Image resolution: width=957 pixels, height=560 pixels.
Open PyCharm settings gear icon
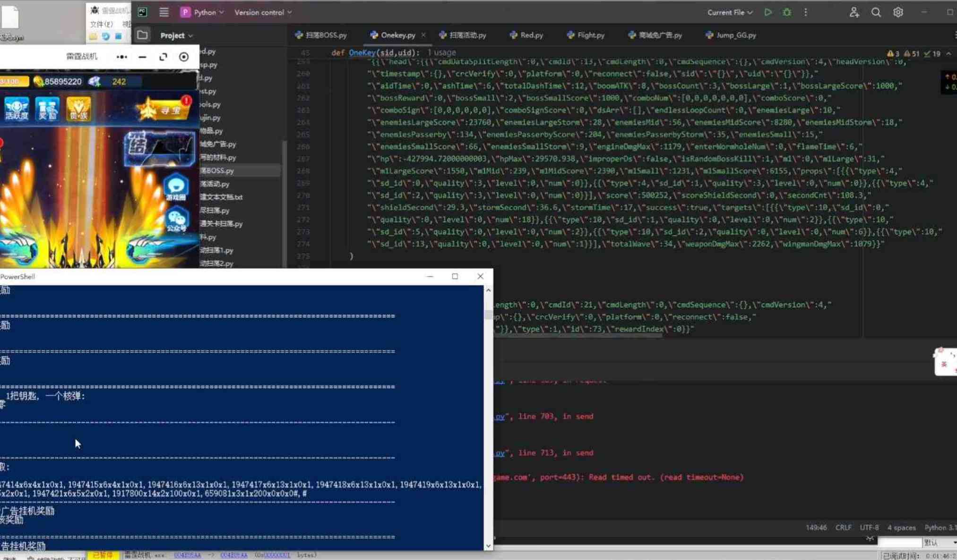pyautogui.click(x=898, y=12)
